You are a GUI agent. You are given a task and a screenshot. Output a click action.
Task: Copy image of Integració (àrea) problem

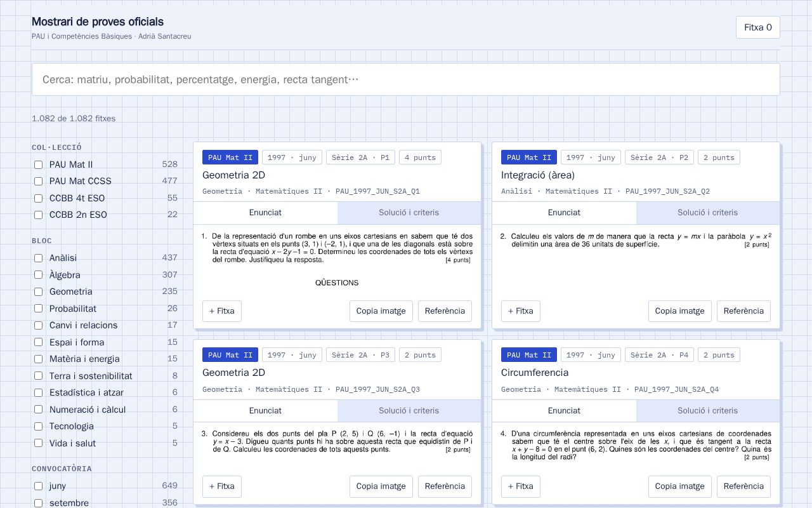[x=680, y=311]
